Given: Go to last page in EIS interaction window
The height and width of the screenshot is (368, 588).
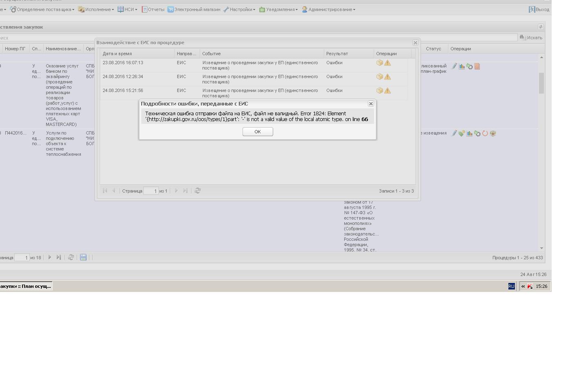Looking at the screenshot, I should tap(185, 191).
